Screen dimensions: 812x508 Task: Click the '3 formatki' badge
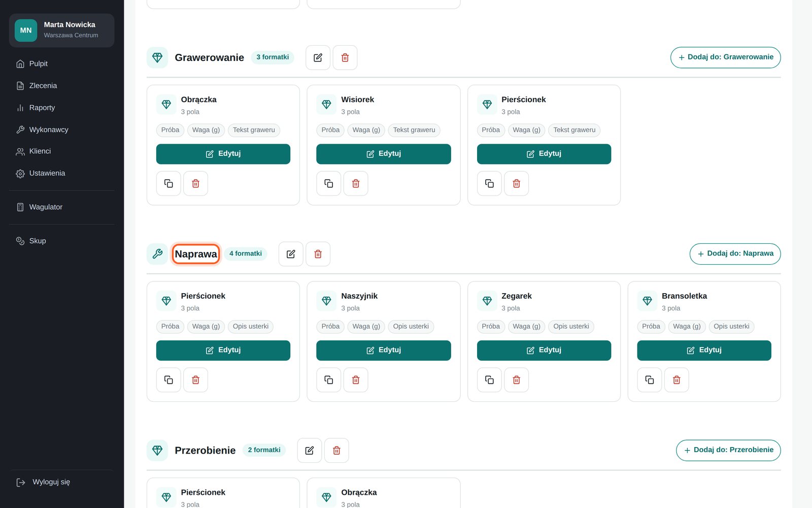point(273,57)
